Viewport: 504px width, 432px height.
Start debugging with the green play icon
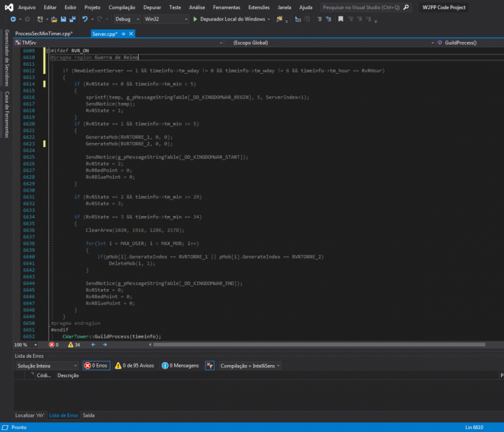pyautogui.click(x=195, y=20)
